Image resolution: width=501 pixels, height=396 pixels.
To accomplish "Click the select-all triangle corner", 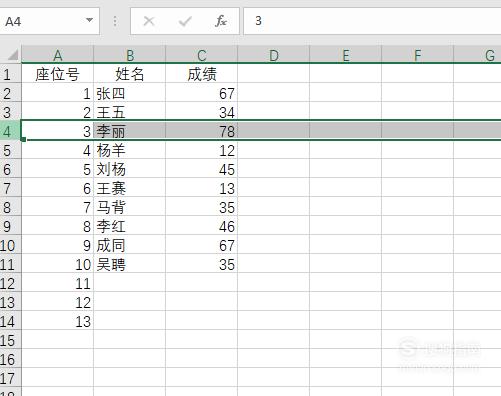I will 12,55.
